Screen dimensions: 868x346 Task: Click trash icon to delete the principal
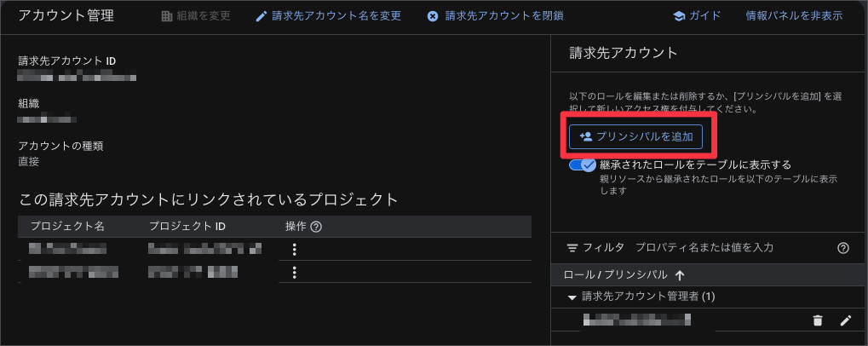click(x=818, y=320)
